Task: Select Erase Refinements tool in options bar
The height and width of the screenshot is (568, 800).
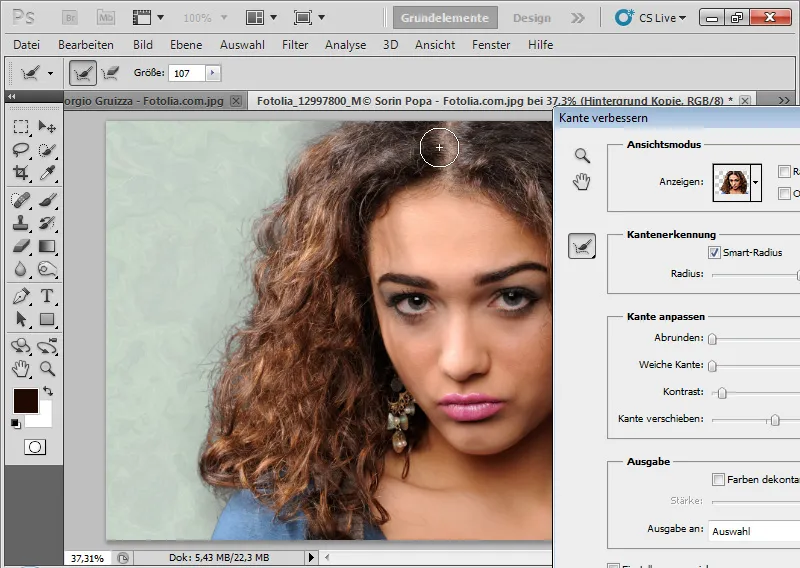Action: [110, 73]
